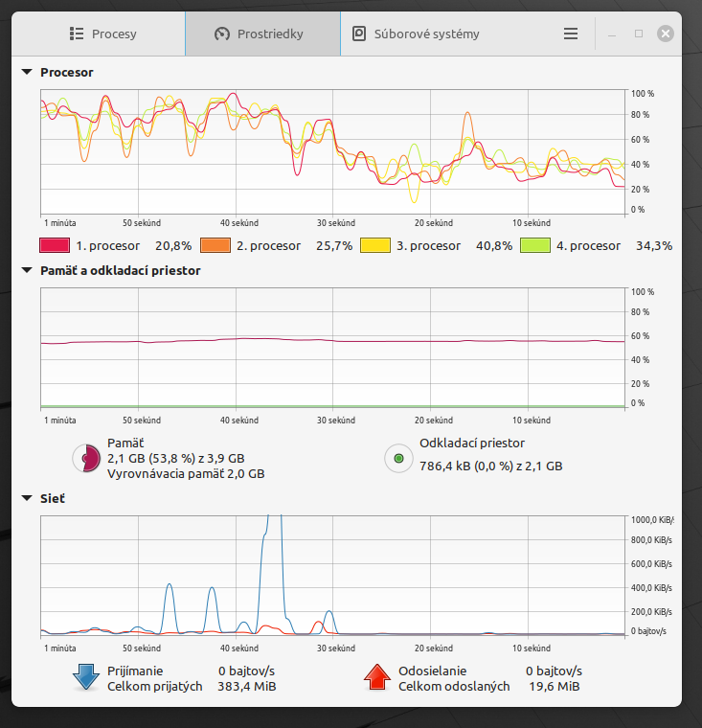Collapse the Pamäť a odkladací priestor section
This screenshot has height=728, width=702.
27,270
